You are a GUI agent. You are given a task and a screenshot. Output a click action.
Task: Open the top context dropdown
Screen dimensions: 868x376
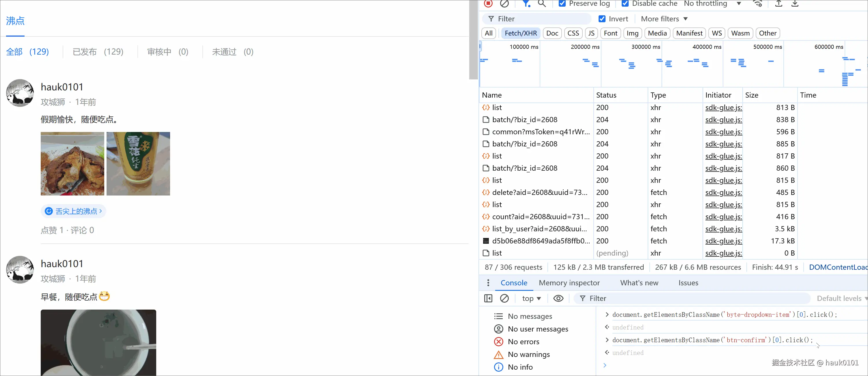(x=531, y=298)
